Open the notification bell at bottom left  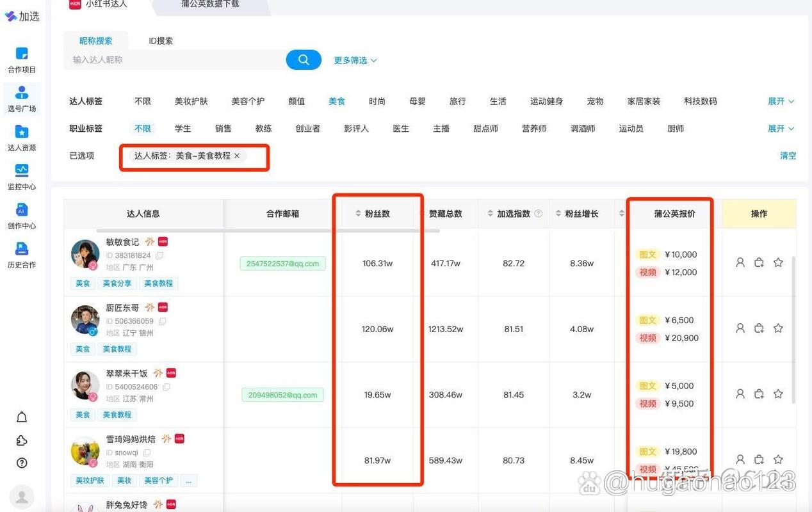[x=21, y=417]
